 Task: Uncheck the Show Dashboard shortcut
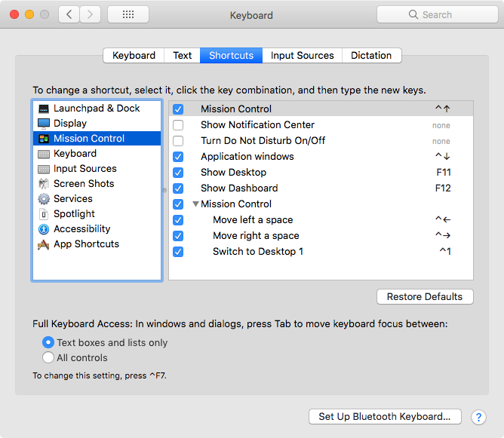tap(178, 188)
